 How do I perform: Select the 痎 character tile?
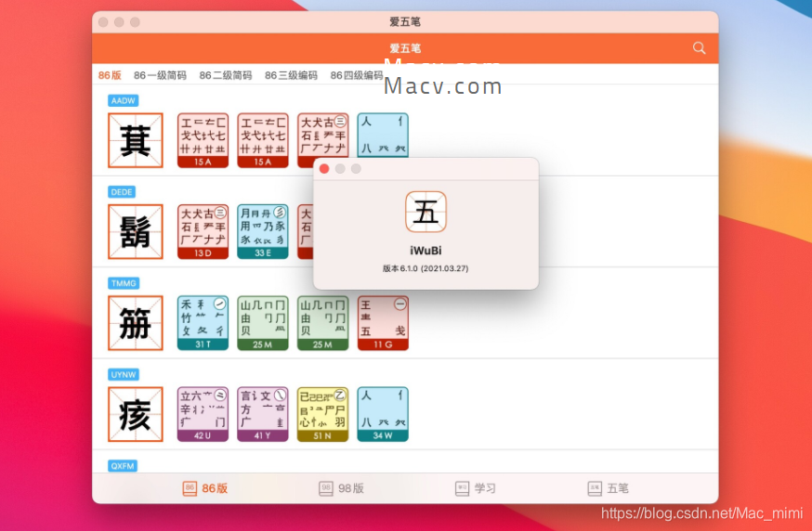[136, 414]
